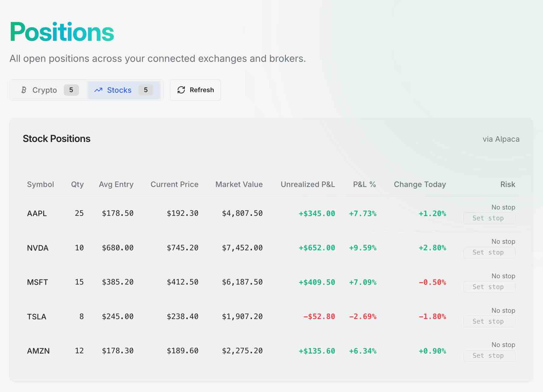543x392 pixels.
Task: Click unrealized P&L +$409.50
Action: pyautogui.click(x=317, y=282)
